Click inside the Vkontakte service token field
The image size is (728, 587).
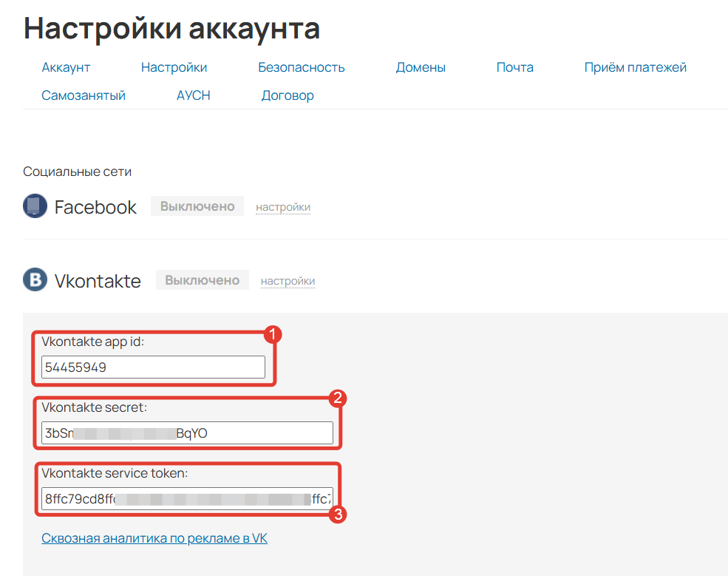pyautogui.click(x=188, y=498)
